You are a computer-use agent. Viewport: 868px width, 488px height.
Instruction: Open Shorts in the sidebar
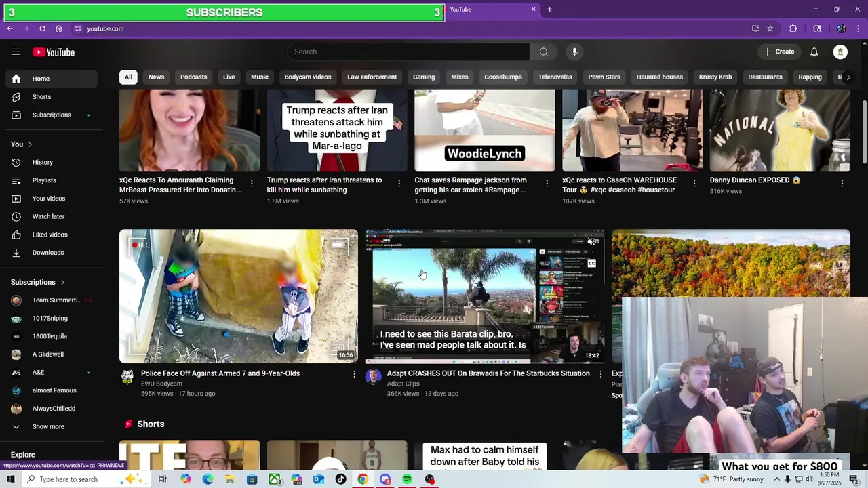tap(52, 97)
